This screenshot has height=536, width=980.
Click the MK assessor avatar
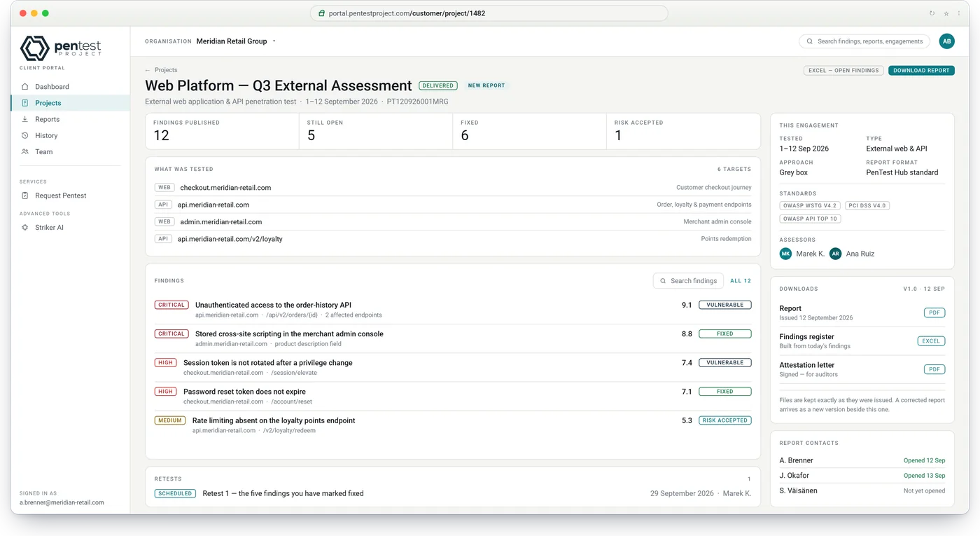(785, 254)
